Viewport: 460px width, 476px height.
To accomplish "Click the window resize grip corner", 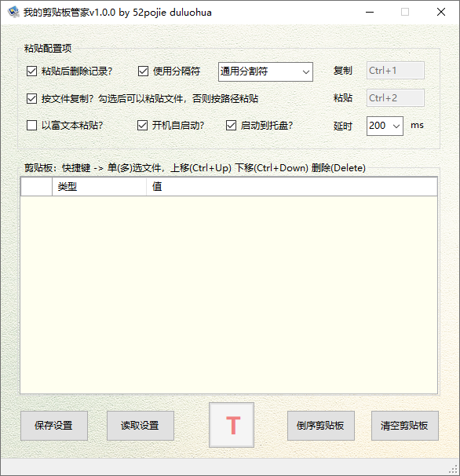I will point(453,470).
